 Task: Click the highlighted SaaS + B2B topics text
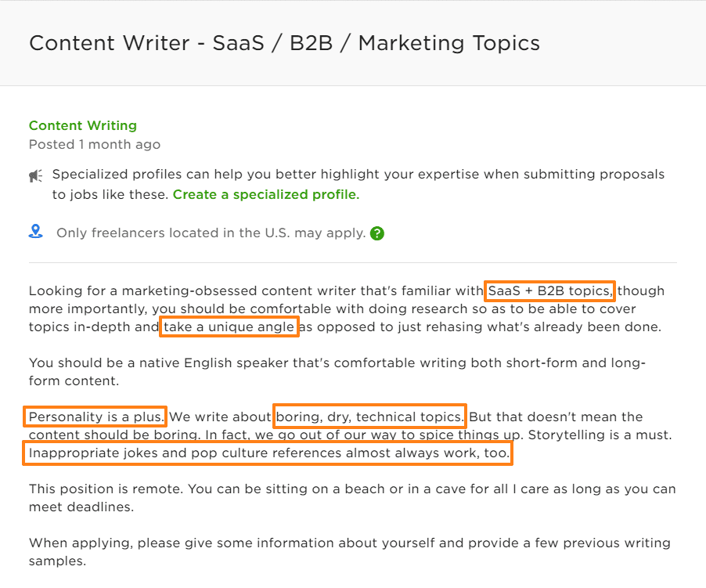549,290
